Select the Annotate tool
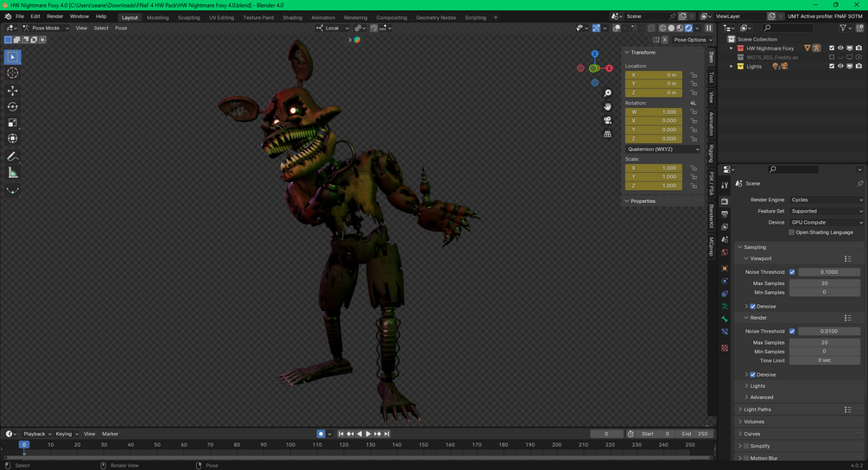This screenshot has width=868, height=470. 13,156
